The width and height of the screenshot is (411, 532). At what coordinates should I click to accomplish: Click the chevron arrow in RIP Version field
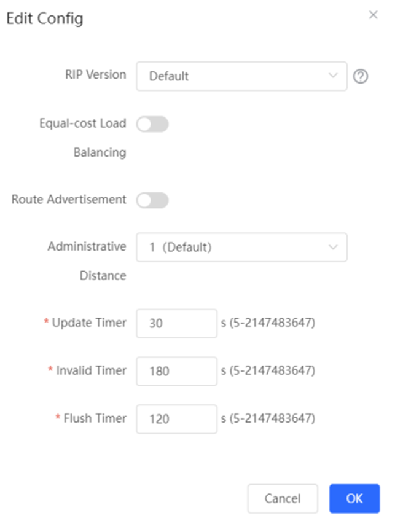coord(333,76)
